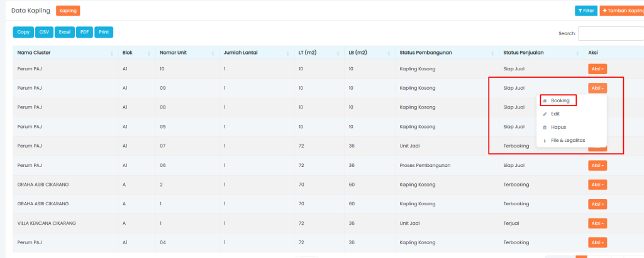Click the PDF export button
Viewport: 644px width, 258px height.
click(x=84, y=32)
